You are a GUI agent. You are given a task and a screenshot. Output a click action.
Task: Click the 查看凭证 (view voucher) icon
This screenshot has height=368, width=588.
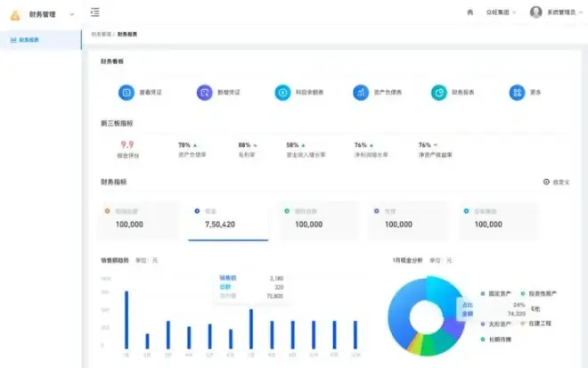127,92
